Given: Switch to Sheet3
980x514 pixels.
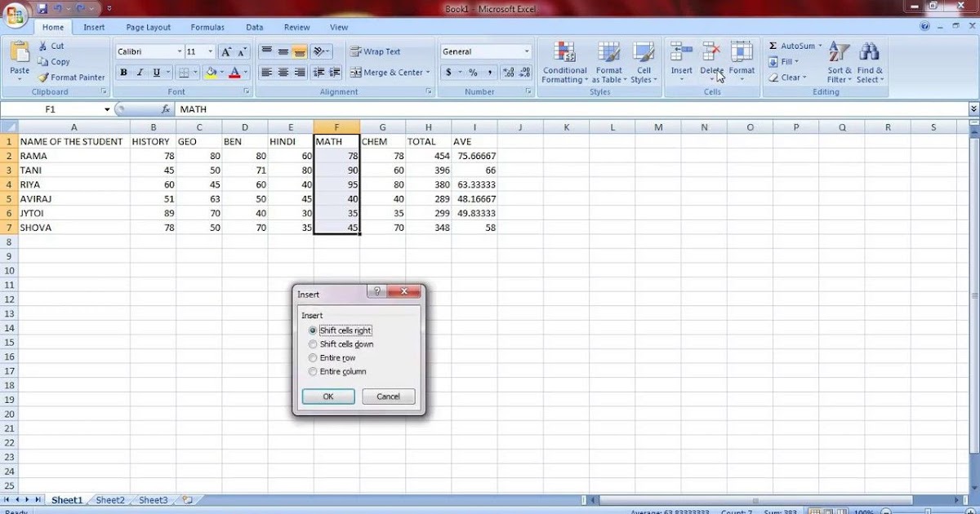Looking at the screenshot, I should click(153, 500).
